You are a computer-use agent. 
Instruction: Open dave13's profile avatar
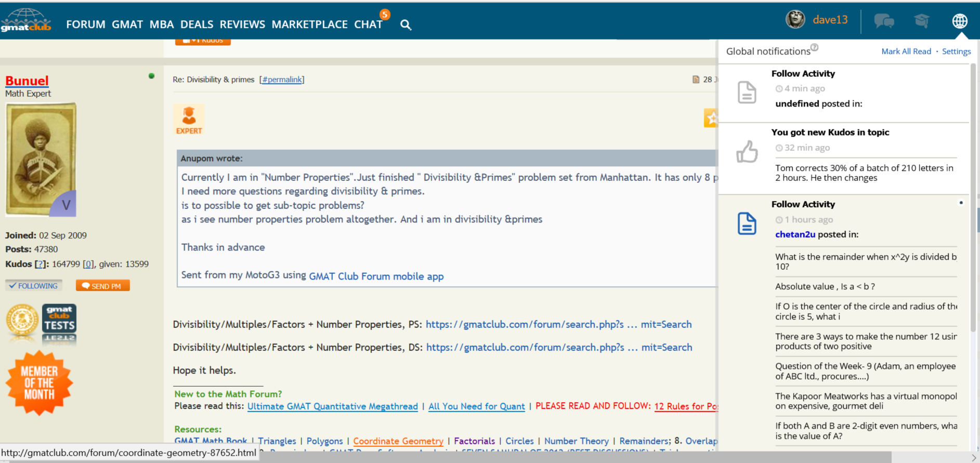[x=795, y=20]
